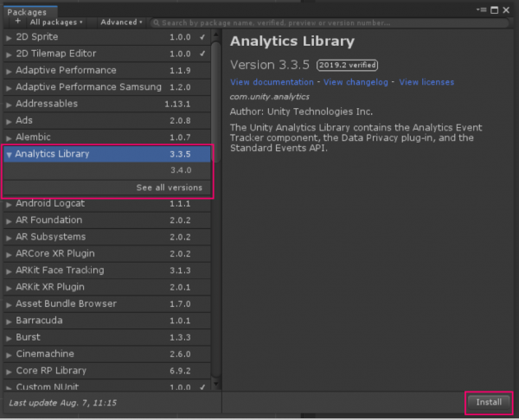Click See all versions

pos(170,188)
